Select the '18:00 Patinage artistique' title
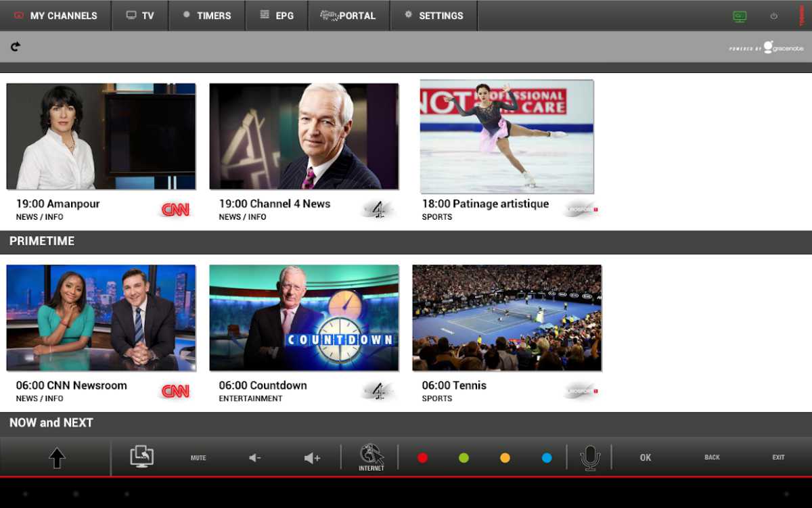 tap(485, 204)
